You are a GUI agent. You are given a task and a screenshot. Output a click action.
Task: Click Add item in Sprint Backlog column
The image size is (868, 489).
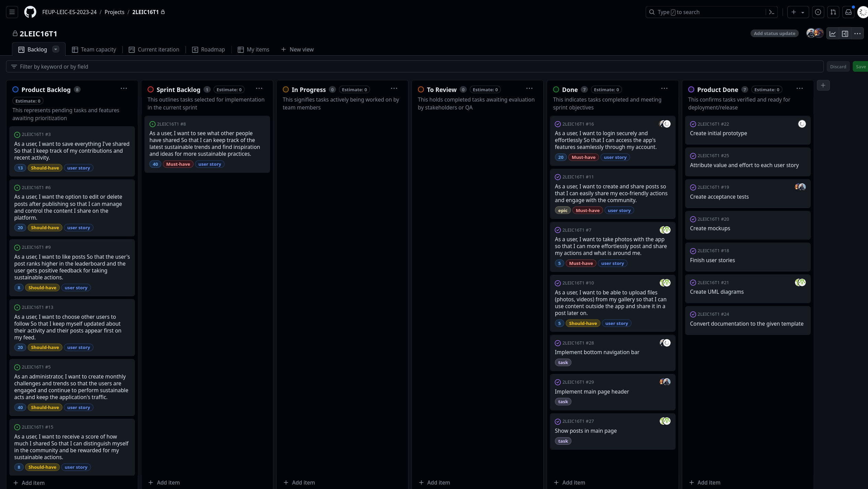point(164,482)
